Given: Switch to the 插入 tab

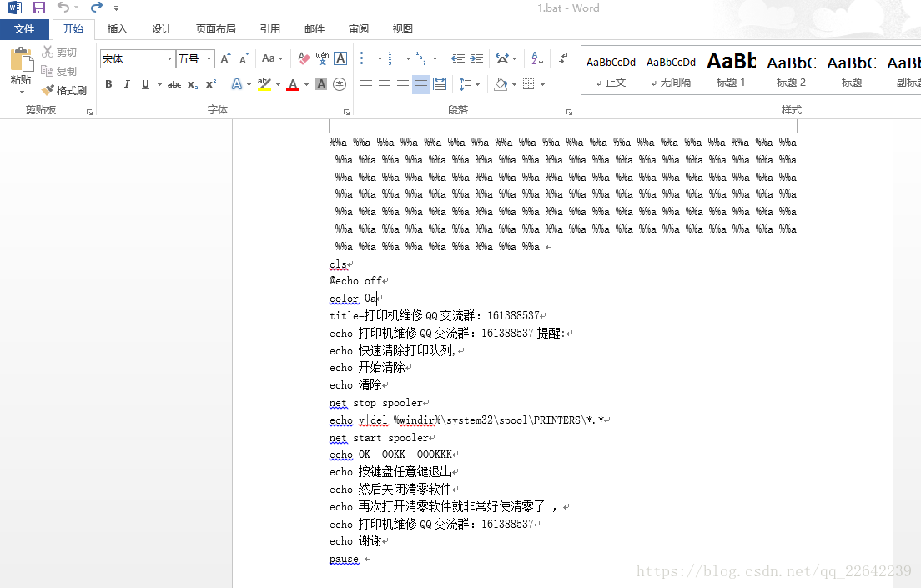Looking at the screenshot, I should pos(117,29).
